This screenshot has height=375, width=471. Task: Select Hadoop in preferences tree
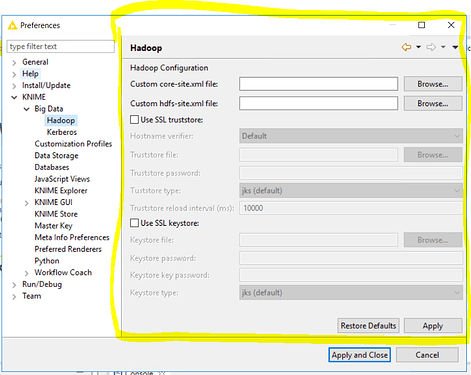pos(61,120)
